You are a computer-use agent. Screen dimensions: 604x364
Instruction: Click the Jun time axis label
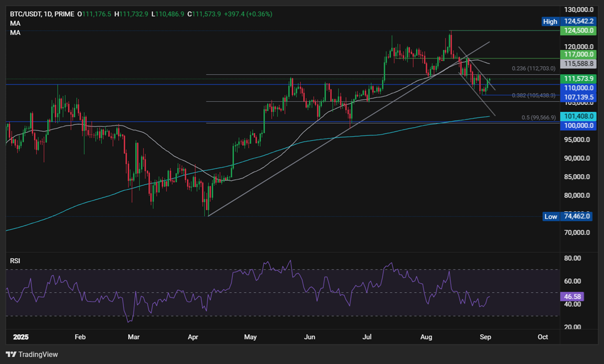pyautogui.click(x=309, y=337)
